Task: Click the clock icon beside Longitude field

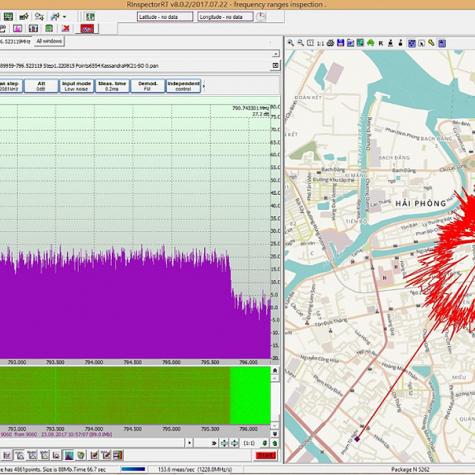Action: (261, 16)
